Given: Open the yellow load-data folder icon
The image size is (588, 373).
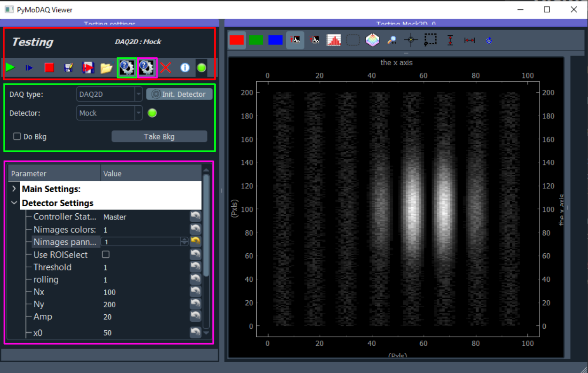Looking at the screenshot, I should point(107,68).
